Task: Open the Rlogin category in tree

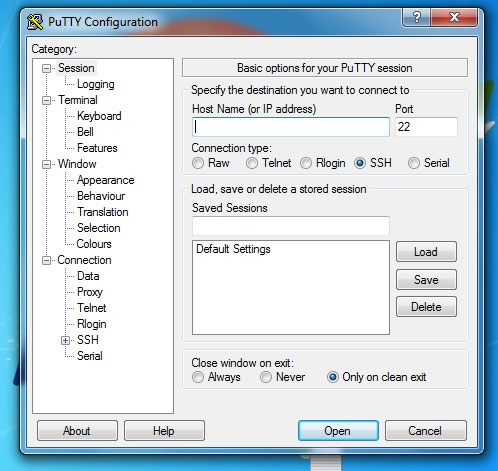Action: tap(92, 324)
